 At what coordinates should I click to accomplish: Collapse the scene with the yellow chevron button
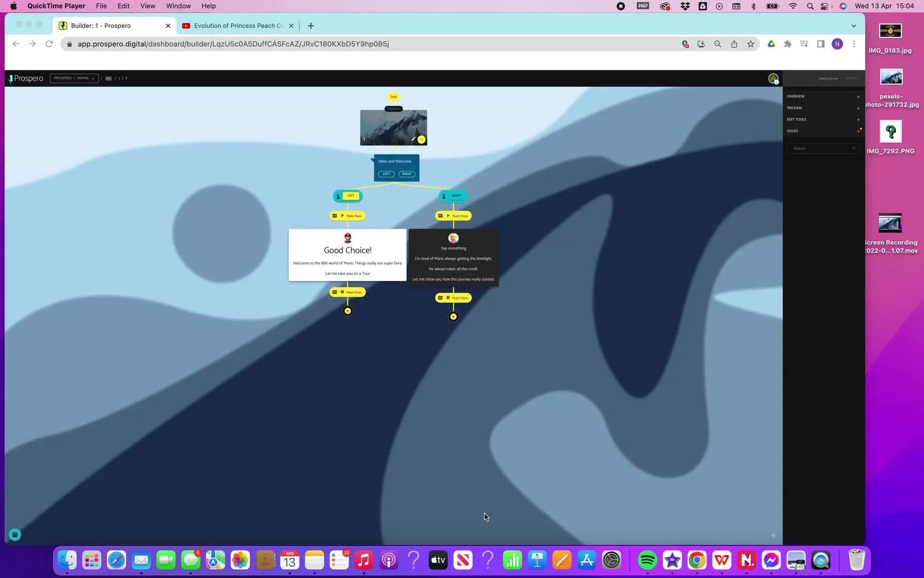pyautogui.click(x=421, y=140)
